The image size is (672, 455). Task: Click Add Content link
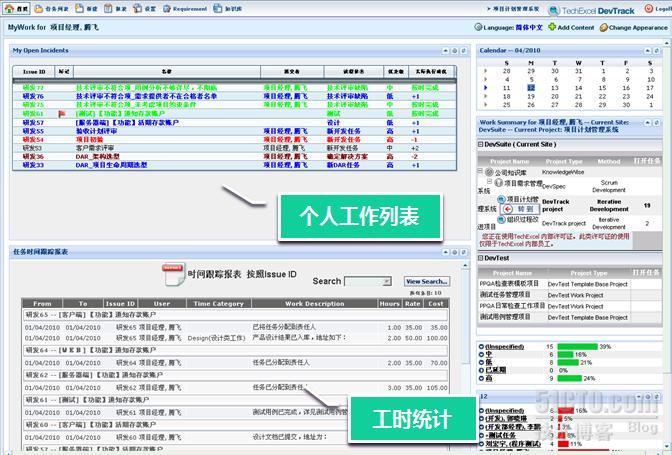(576, 27)
